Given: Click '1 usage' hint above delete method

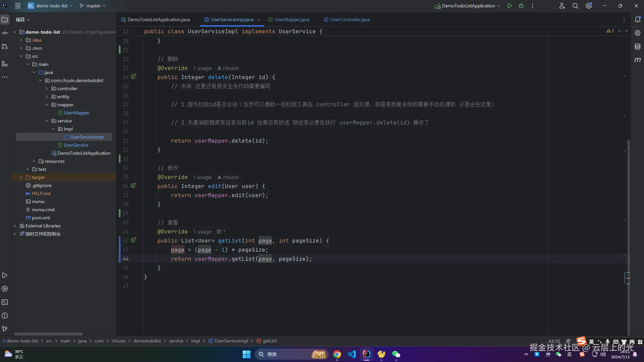Looking at the screenshot, I should pos(202,68).
